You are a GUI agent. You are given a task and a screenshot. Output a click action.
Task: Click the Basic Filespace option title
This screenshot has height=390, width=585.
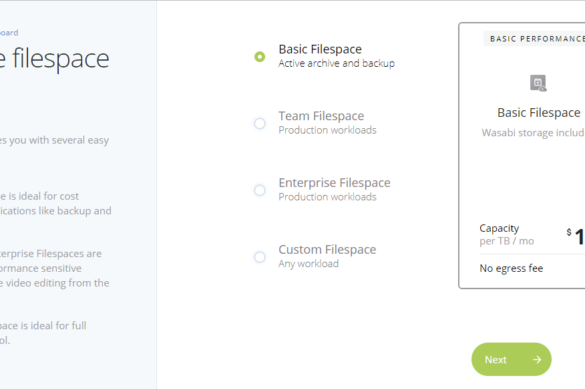(x=320, y=49)
